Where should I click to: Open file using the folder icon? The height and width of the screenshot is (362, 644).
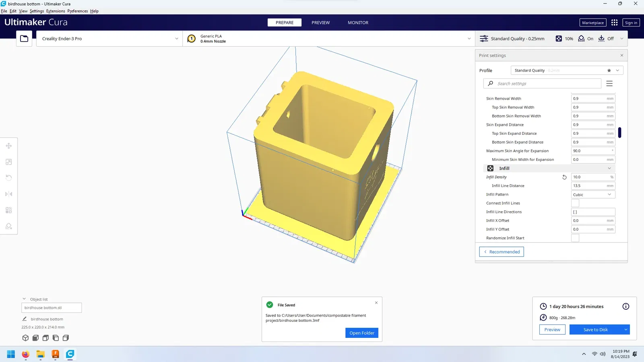[24, 39]
